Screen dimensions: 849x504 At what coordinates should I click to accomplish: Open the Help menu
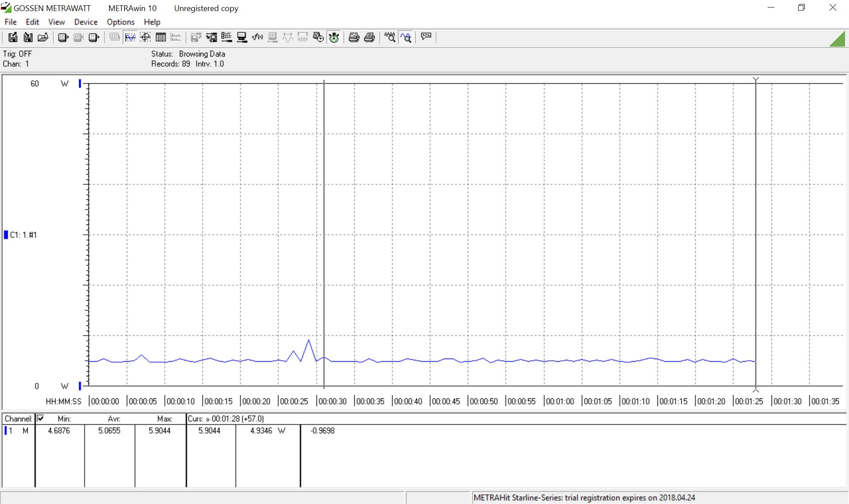tap(152, 22)
